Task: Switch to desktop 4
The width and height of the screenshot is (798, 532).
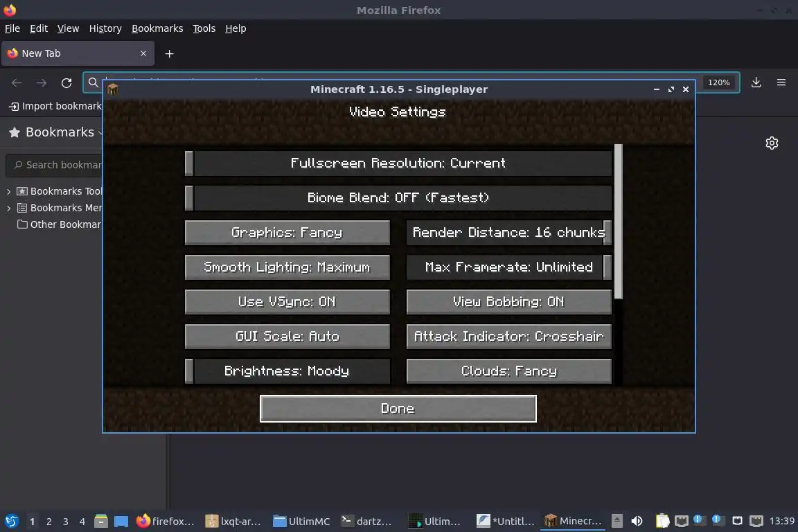Action: click(82, 522)
